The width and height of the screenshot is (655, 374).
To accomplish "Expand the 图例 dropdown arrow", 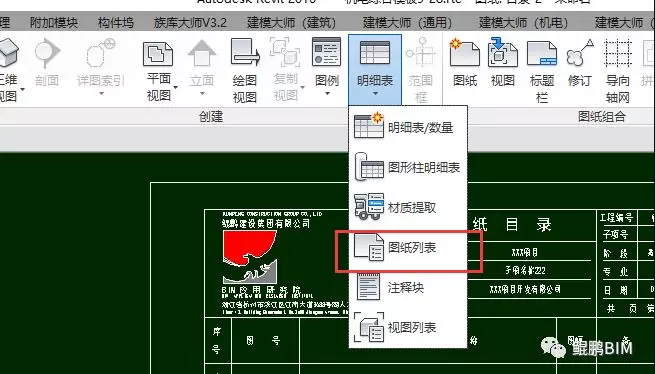I will (x=327, y=94).
